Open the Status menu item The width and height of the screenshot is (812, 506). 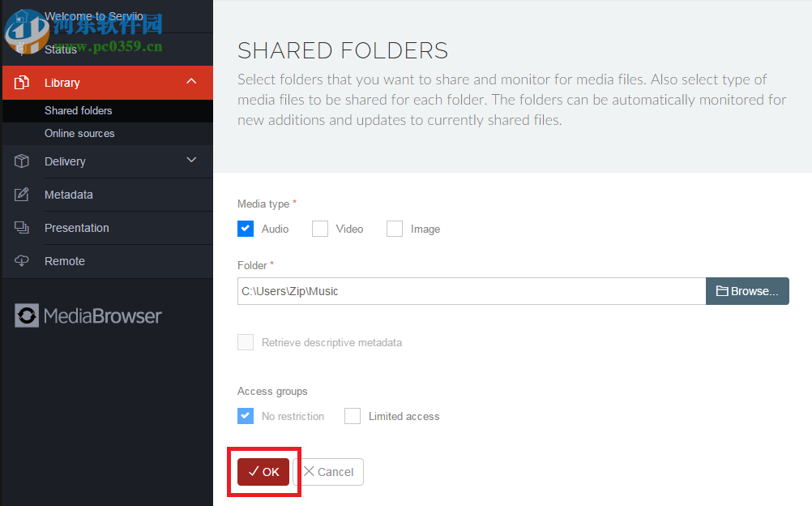point(61,49)
